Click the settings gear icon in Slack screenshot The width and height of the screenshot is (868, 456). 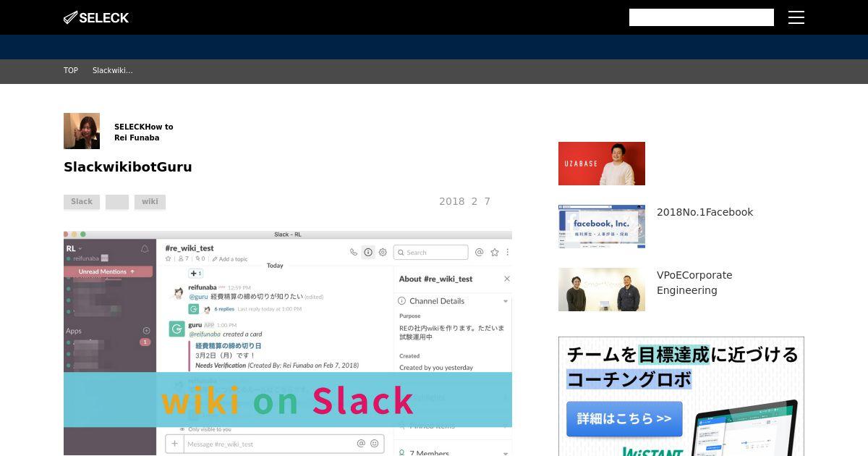pos(383,252)
